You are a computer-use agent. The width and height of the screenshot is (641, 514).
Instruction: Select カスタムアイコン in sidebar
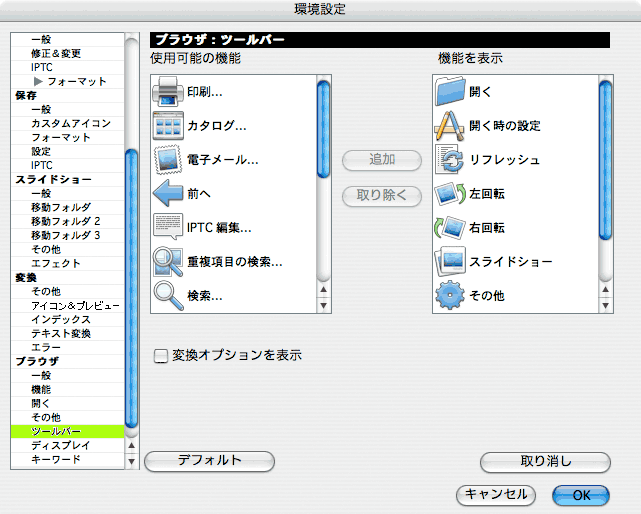[x=67, y=123]
